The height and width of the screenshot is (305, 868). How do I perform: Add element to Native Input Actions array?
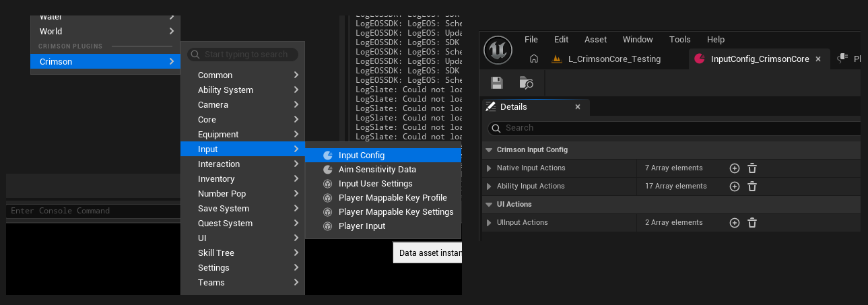pos(735,168)
